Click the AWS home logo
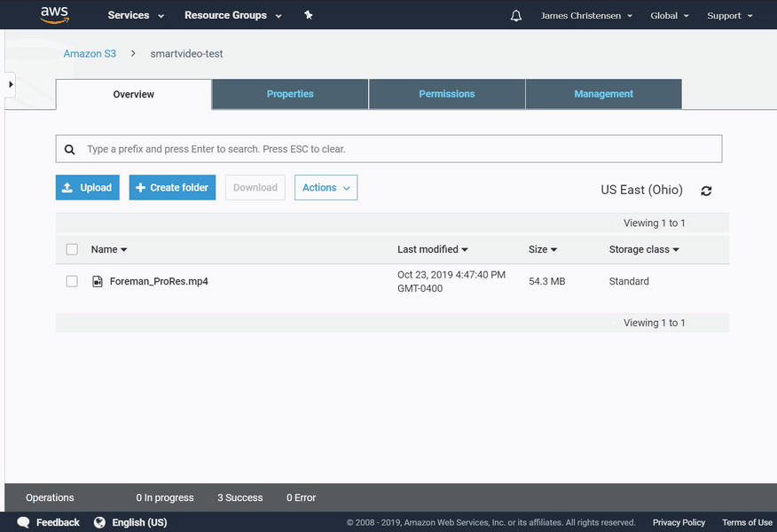This screenshot has height=532, width=777. (x=52, y=14)
